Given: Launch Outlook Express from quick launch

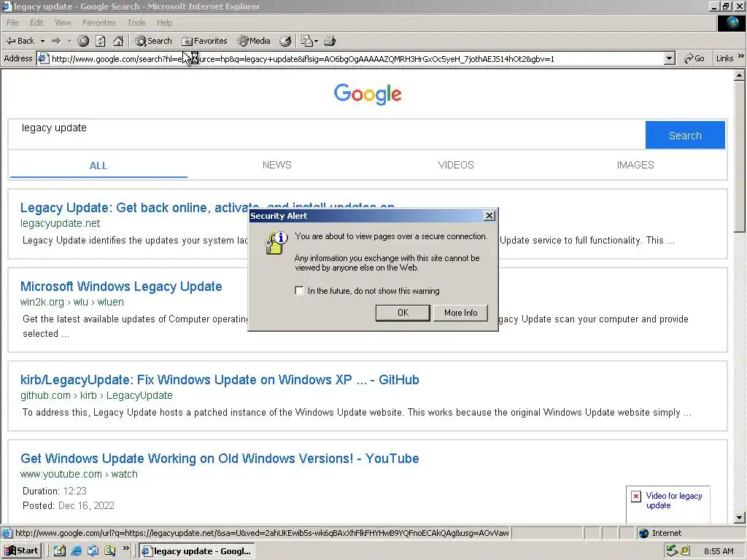Looking at the screenshot, I should click(93, 551).
